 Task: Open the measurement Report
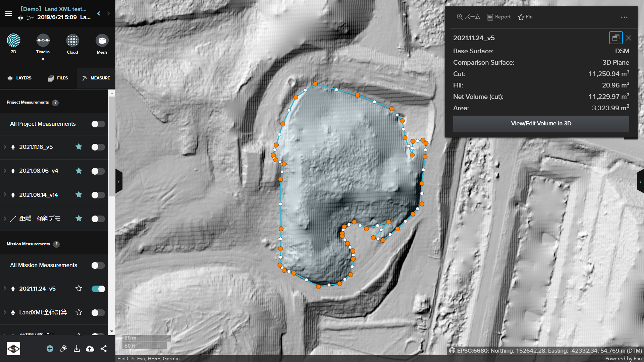(x=499, y=17)
